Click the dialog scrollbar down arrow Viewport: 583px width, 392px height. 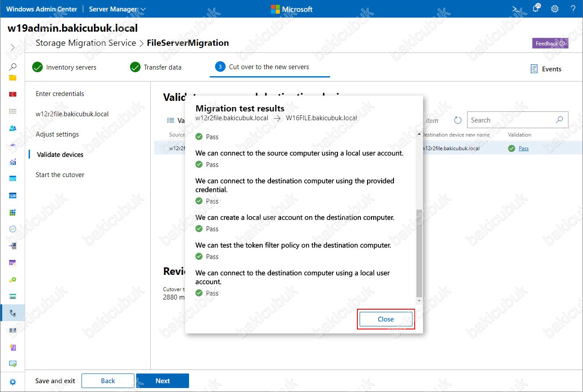tap(419, 300)
